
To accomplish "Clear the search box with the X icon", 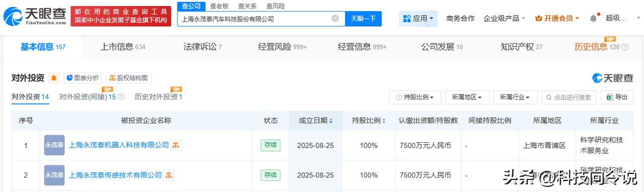I will [x=335, y=19].
